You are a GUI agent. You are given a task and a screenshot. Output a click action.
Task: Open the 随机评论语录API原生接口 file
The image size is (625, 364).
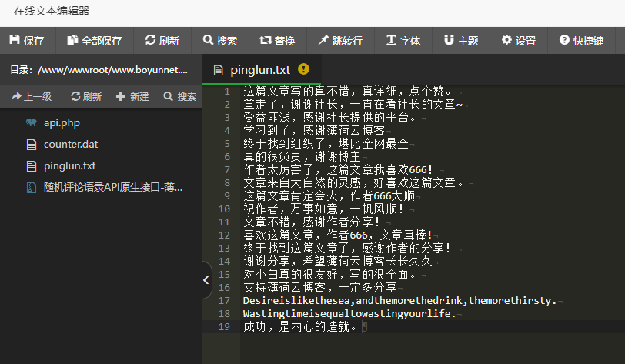click(113, 187)
